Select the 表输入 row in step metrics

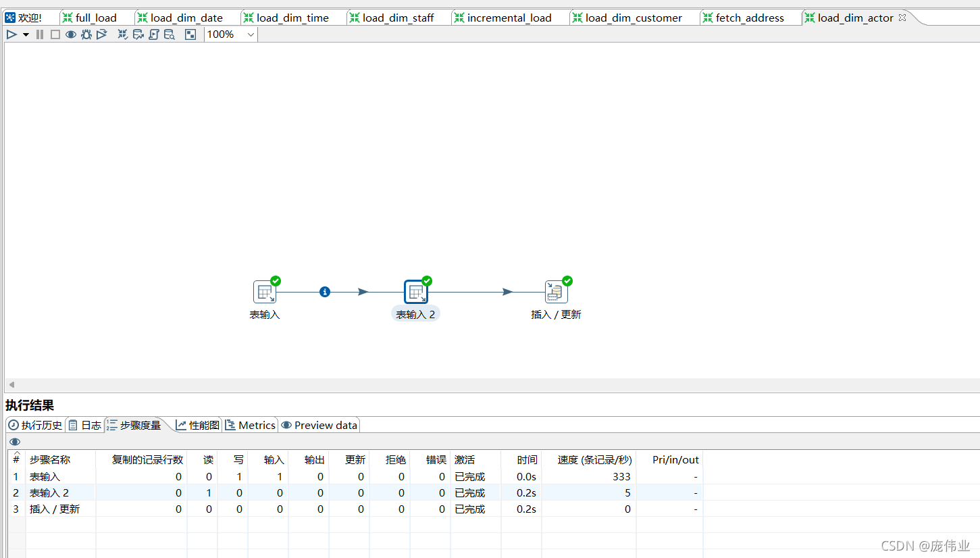click(355, 476)
